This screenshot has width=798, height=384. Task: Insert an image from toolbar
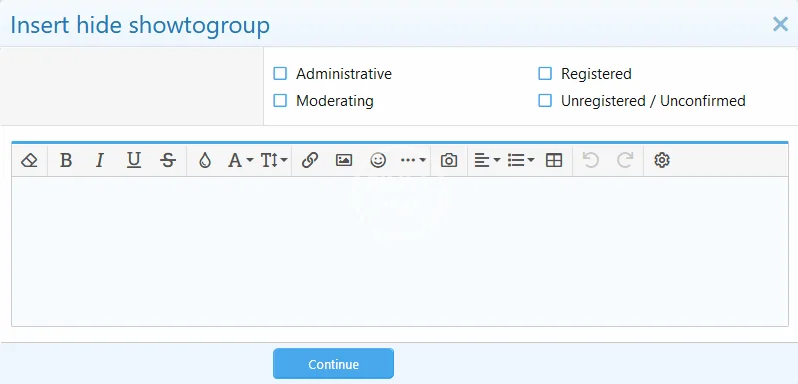coord(344,161)
